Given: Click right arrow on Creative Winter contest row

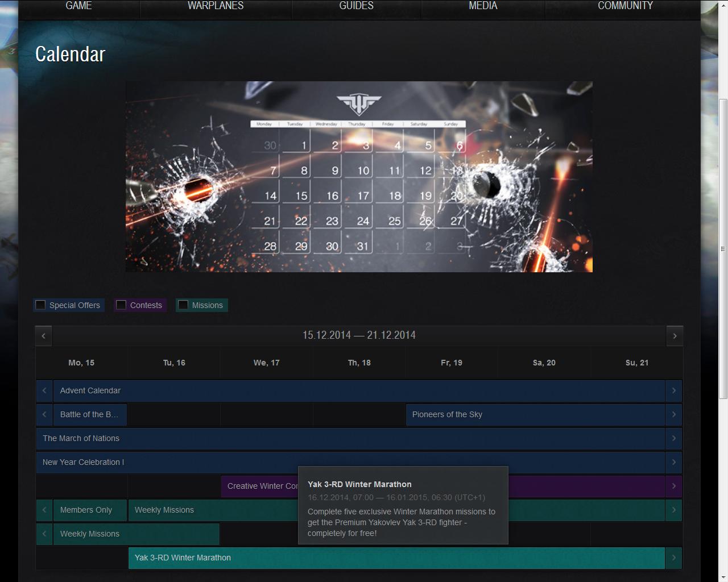Looking at the screenshot, I should tap(674, 486).
